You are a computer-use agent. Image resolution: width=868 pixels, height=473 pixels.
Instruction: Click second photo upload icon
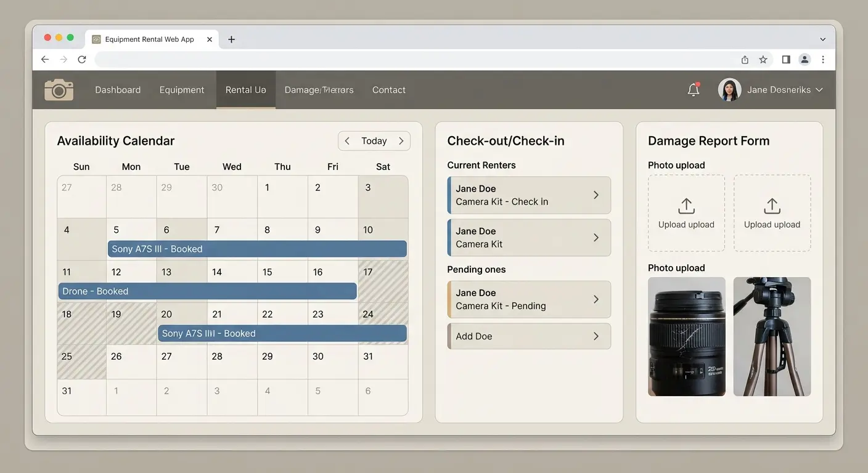point(772,206)
